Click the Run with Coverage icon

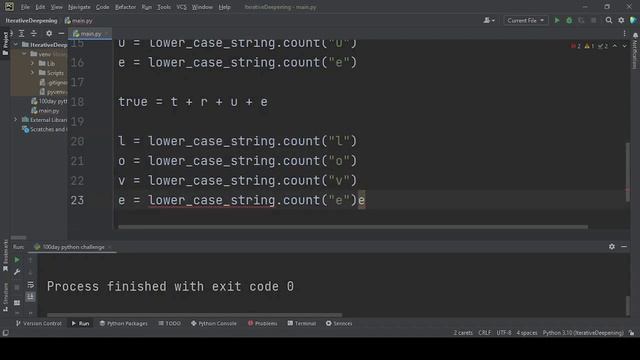(x=581, y=20)
